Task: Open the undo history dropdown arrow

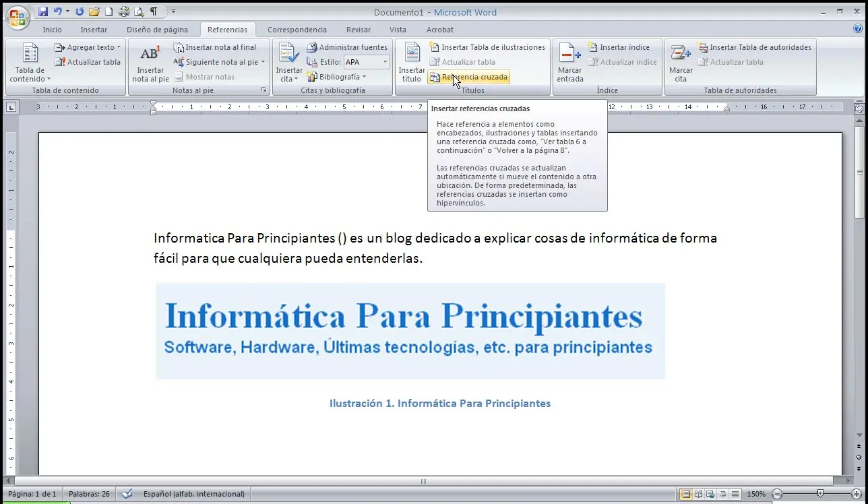Action: 67,11
